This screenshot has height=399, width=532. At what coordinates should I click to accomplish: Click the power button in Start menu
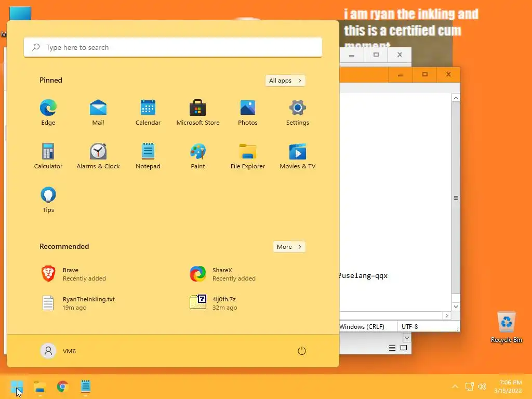click(302, 351)
